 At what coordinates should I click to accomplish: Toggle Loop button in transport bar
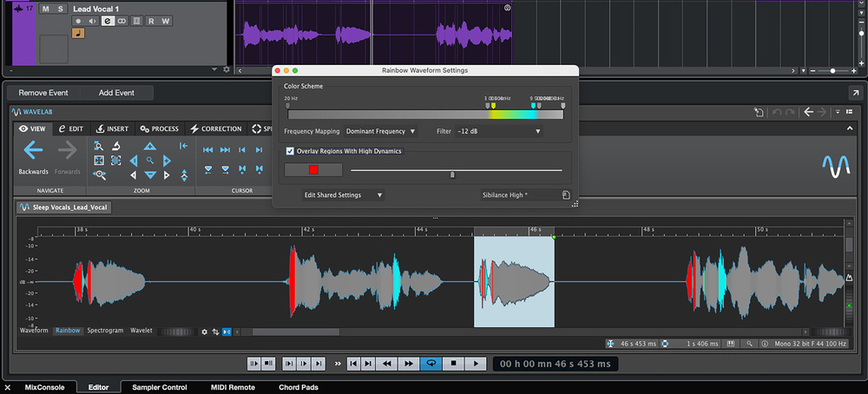click(431, 364)
